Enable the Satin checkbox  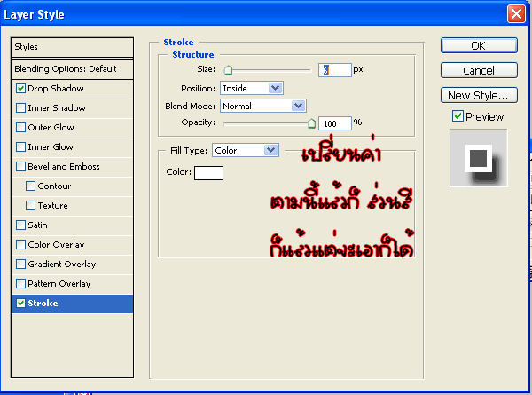[x=20, y=225]
